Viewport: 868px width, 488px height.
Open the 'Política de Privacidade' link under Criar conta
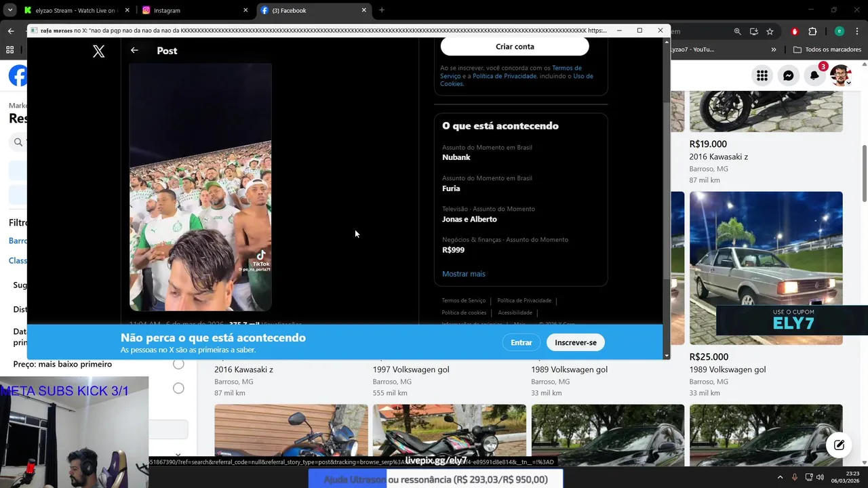[x=505, y=76]
